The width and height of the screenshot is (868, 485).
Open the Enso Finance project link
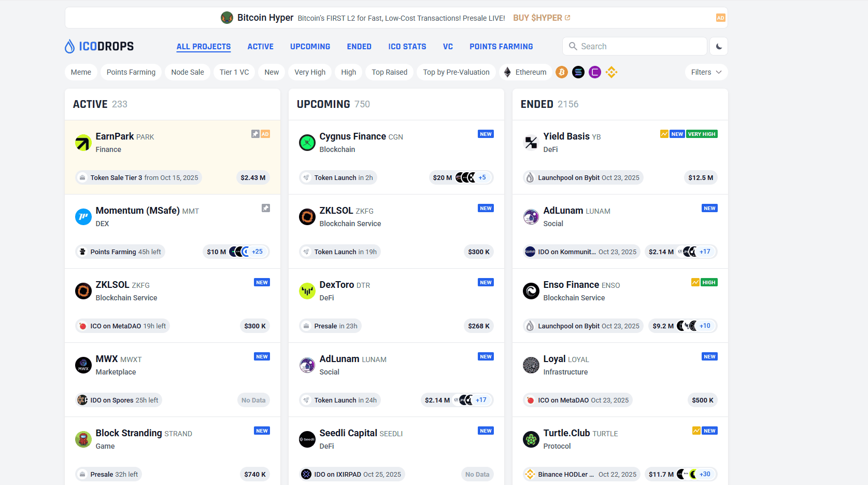[x=571, y=285]
